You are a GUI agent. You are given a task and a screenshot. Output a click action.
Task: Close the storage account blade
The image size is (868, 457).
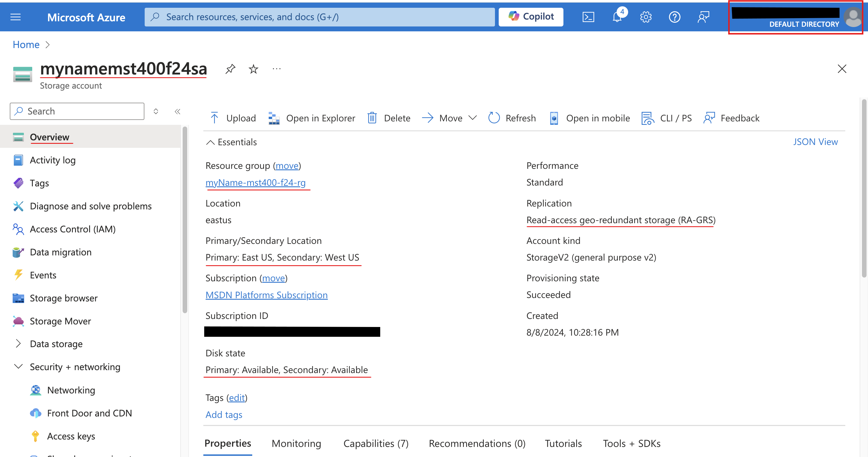(842, 69)
